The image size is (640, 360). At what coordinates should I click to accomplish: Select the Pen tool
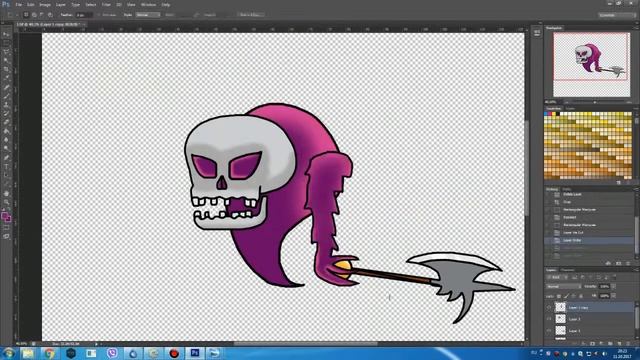click(x=6, y=158)
